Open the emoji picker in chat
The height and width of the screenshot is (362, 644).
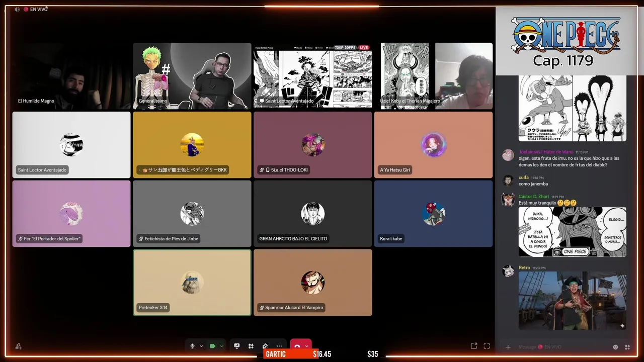615,347
